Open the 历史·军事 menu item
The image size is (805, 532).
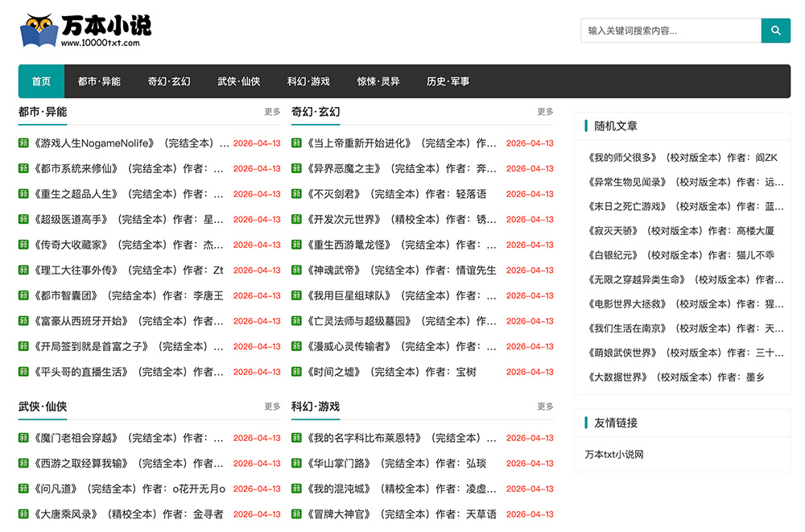coord(447,81)
